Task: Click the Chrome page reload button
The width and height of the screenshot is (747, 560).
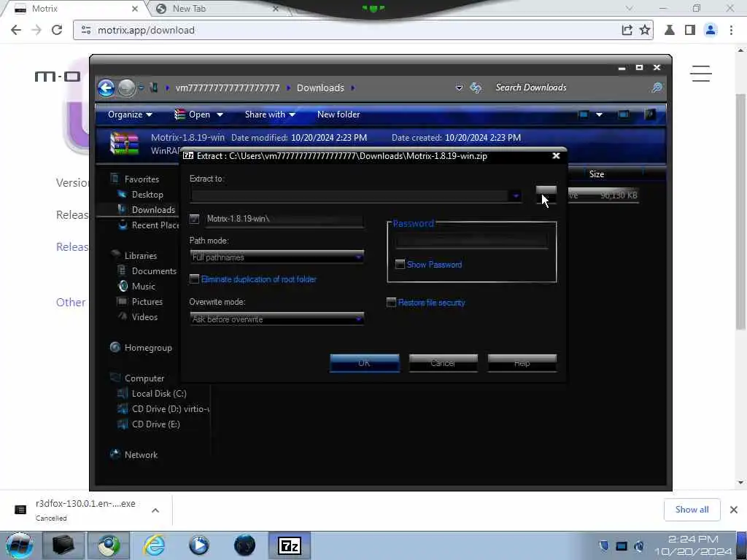Action: point(57,30)
